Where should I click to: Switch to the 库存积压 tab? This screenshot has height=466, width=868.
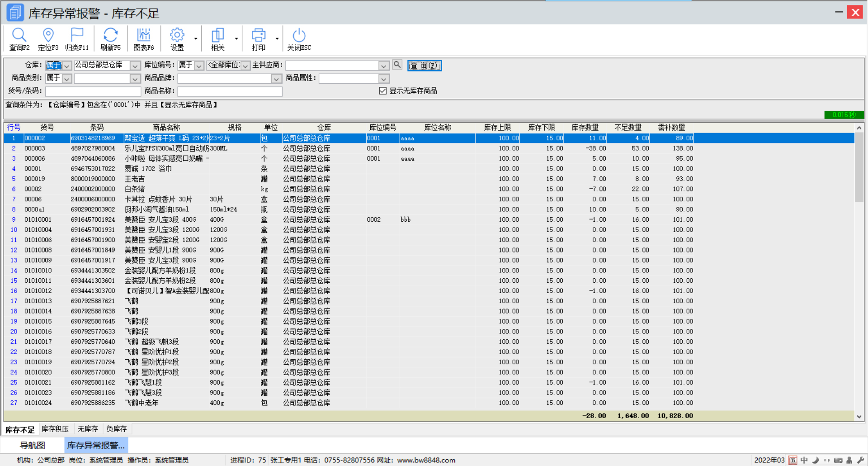pyautogui.click(x=55, y=429)
